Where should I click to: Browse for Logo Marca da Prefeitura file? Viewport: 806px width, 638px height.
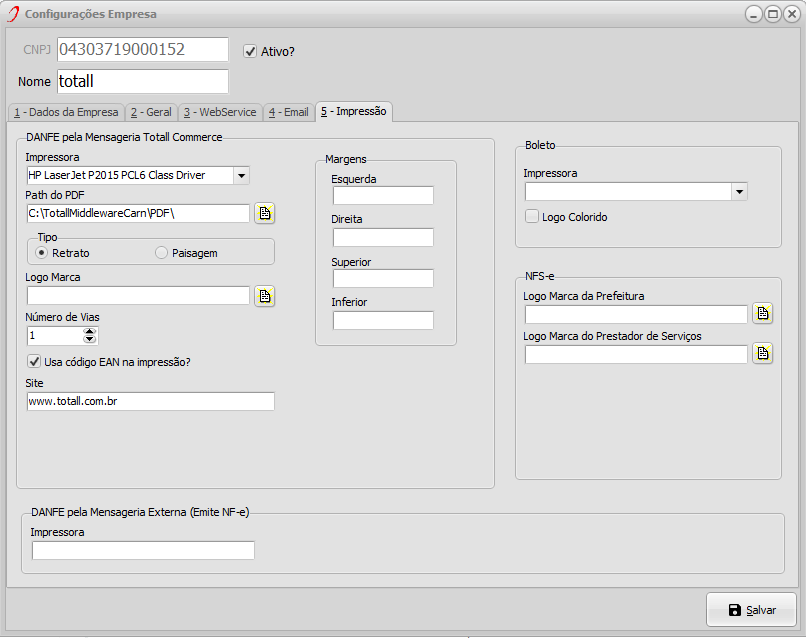click(x=762, y=314)
